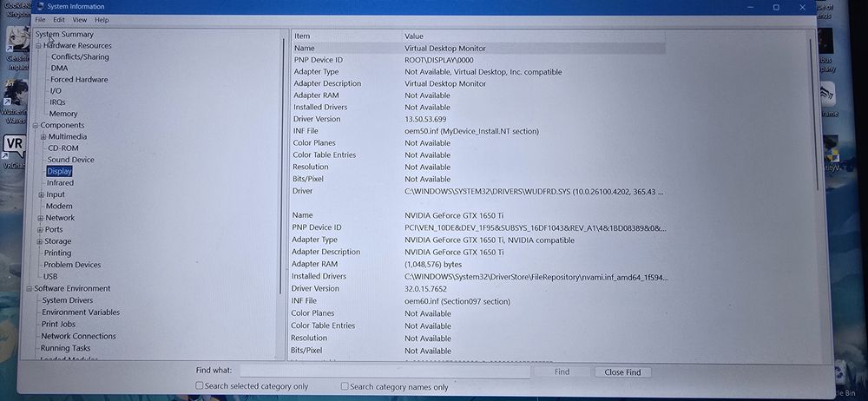
Task: Select Printing tree item
Action: click(57, 253)
